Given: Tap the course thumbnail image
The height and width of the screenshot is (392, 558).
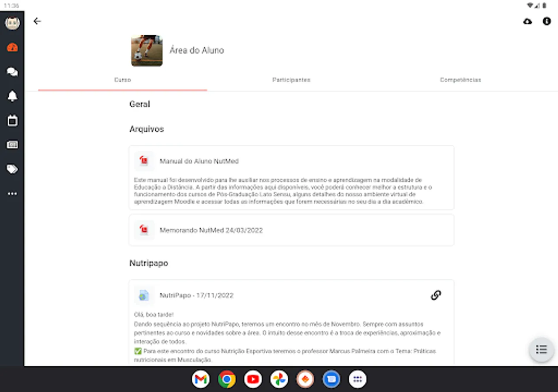Looking at the screenshot, I should point(147,51).
